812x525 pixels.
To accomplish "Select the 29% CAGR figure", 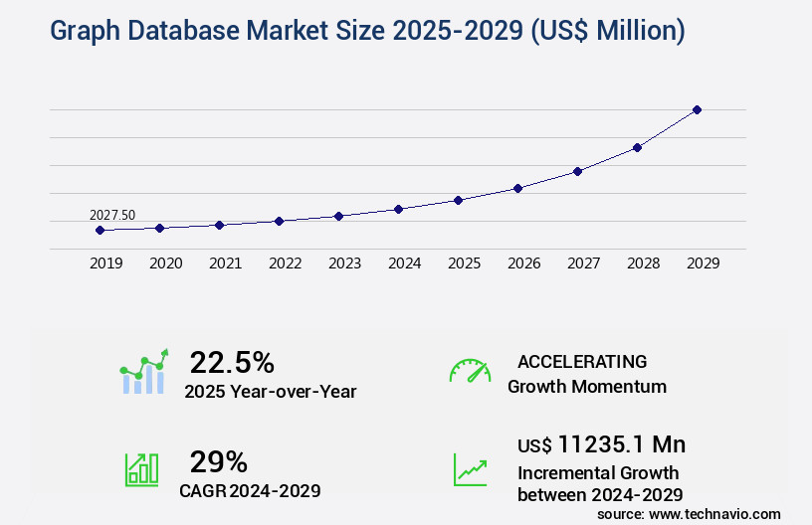I will [219, 461].
